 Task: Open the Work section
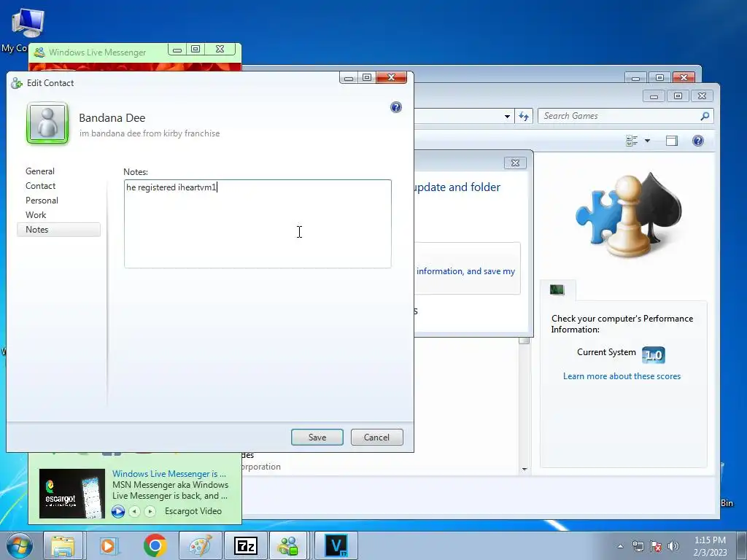36,215
